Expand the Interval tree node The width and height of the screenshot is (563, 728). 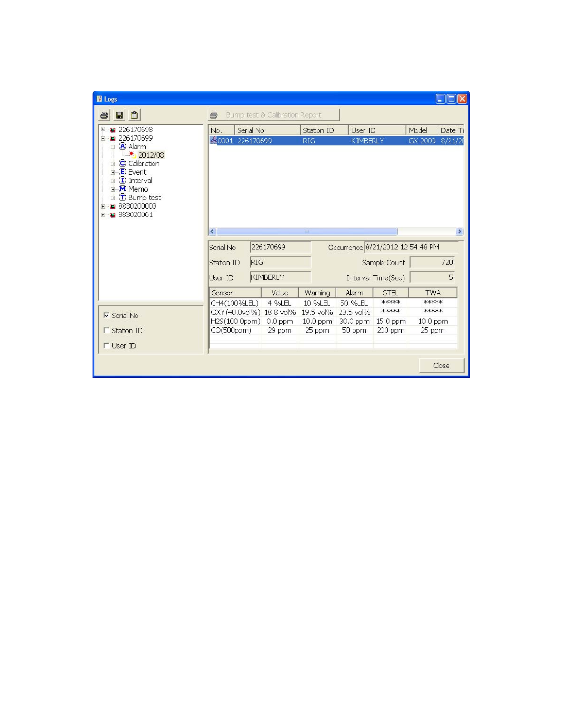click(x=113, y=181)
